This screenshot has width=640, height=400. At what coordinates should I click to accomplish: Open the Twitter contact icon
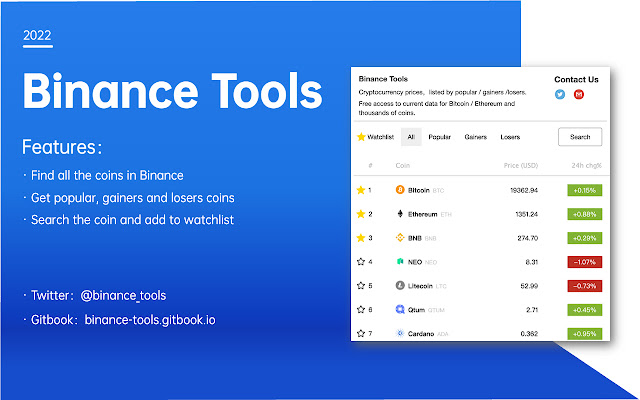click(560, 94)
